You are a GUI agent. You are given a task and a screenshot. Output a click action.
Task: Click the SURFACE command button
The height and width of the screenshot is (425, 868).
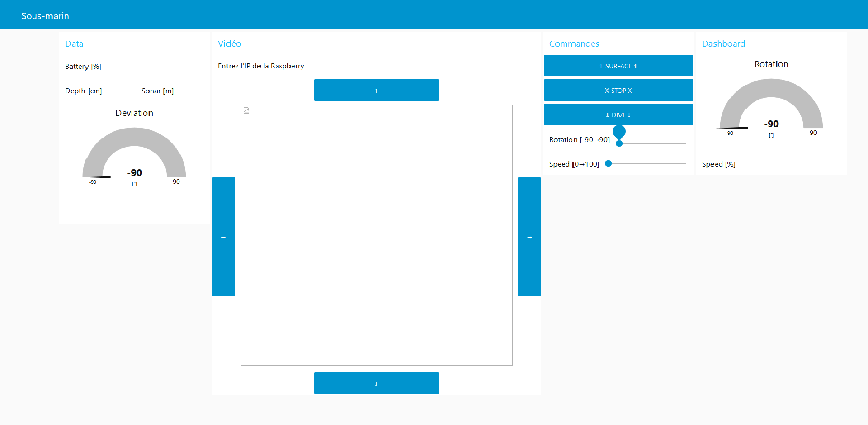pyautogui.click(x=618, y=66)
